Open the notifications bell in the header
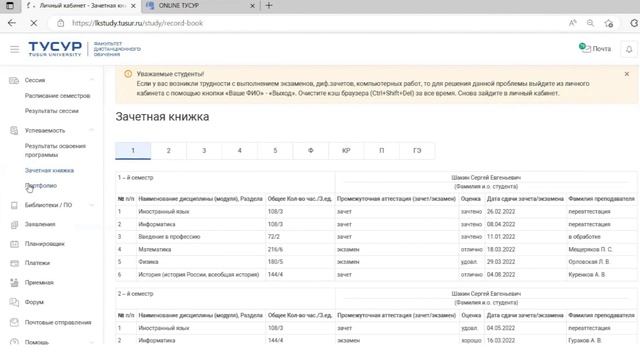The height and width of the screenshot is (360, 640). tap(629, 49)
